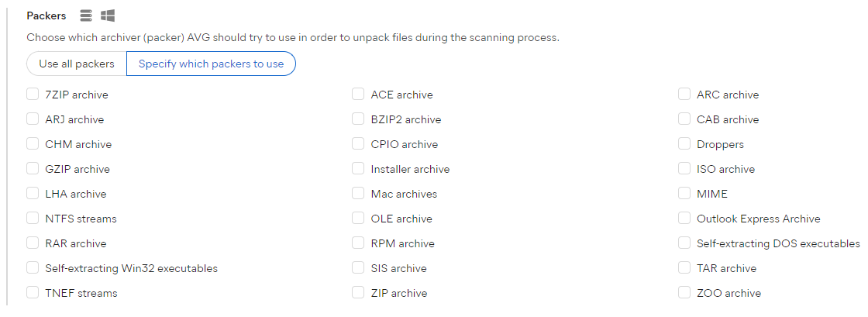Click the server icon next to Packers
This screenshot has height=317, width=868.
click(85, 16)
